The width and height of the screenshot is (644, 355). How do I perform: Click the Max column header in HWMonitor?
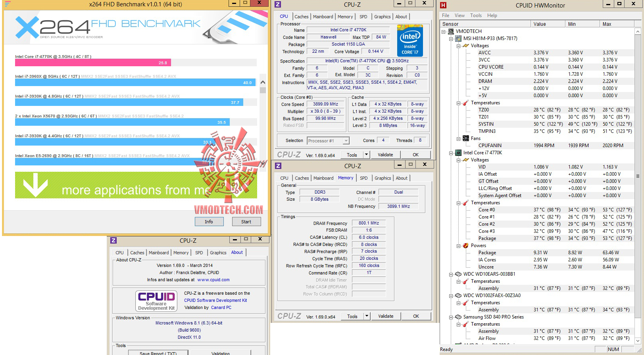(x=617, y=24)
